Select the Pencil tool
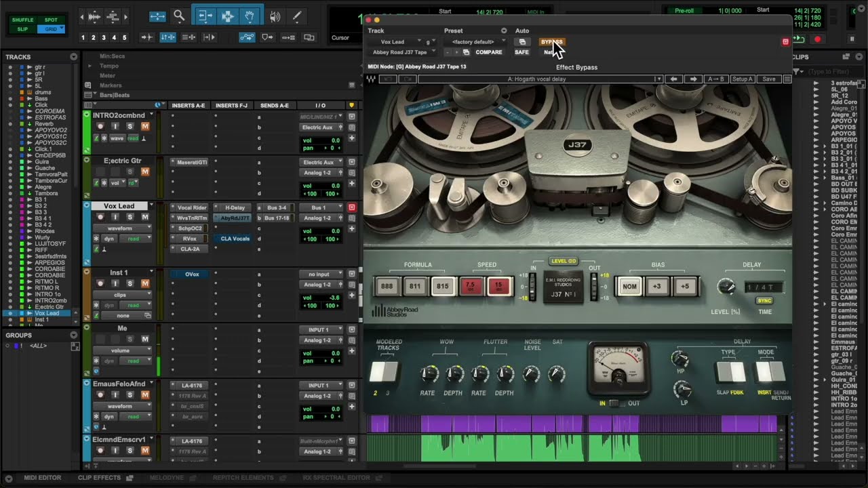Screen dimensions: 868x488 (x=296, y=16)
